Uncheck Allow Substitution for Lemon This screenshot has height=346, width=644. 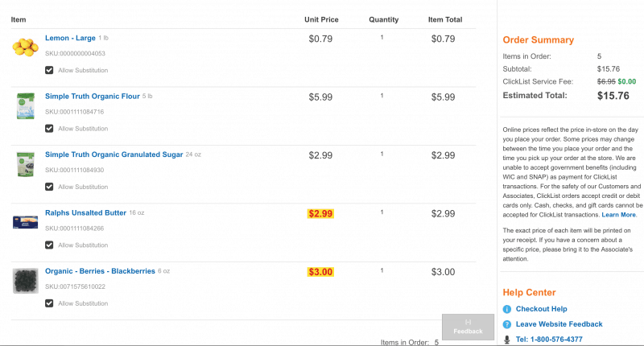click(x=49, y=70)
